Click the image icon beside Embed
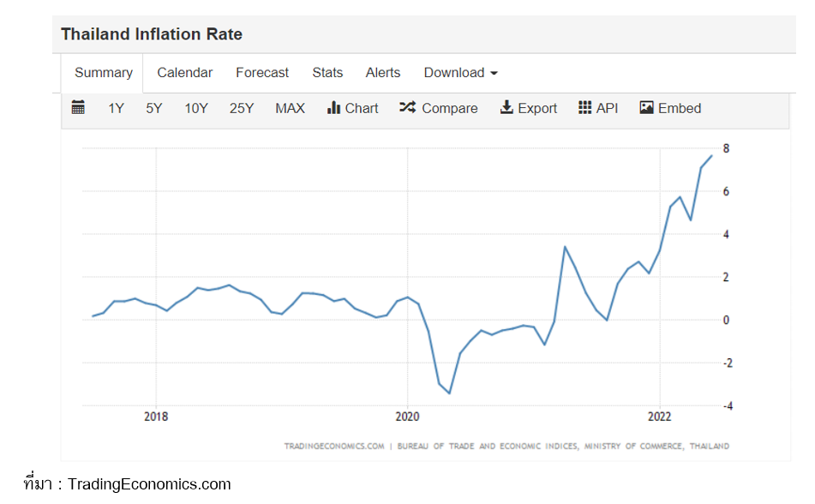Viewport: 815px width, 504px height. pos(647,108)
